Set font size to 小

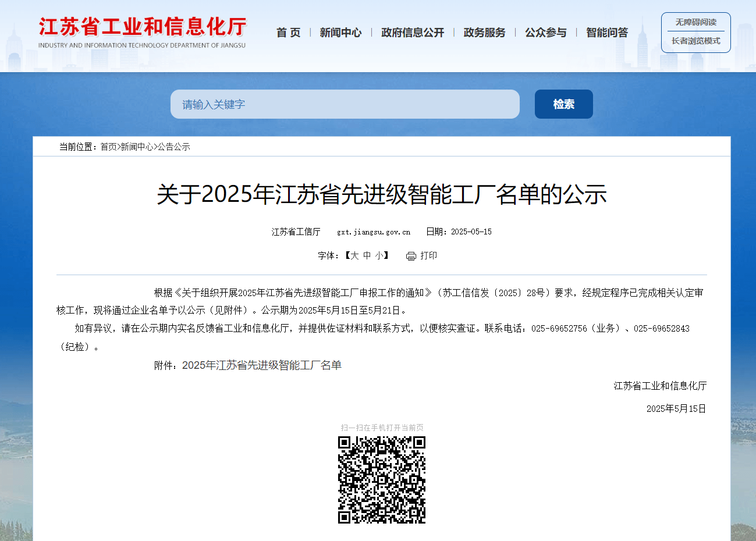379,255
